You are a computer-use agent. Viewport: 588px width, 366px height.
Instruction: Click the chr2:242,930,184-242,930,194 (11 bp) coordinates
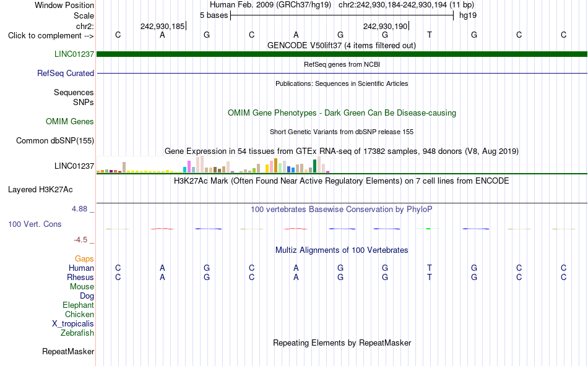pyautogui.click(x=406, y=5)
